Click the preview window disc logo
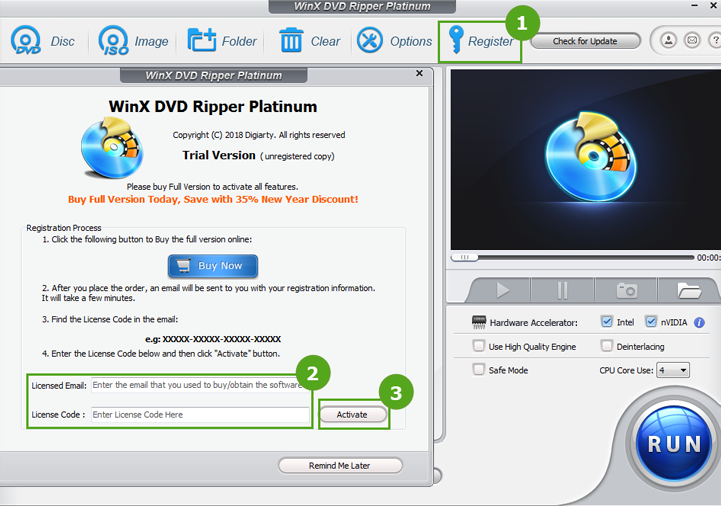The height and width of the screenshot is (506, 721). point(591,156)
